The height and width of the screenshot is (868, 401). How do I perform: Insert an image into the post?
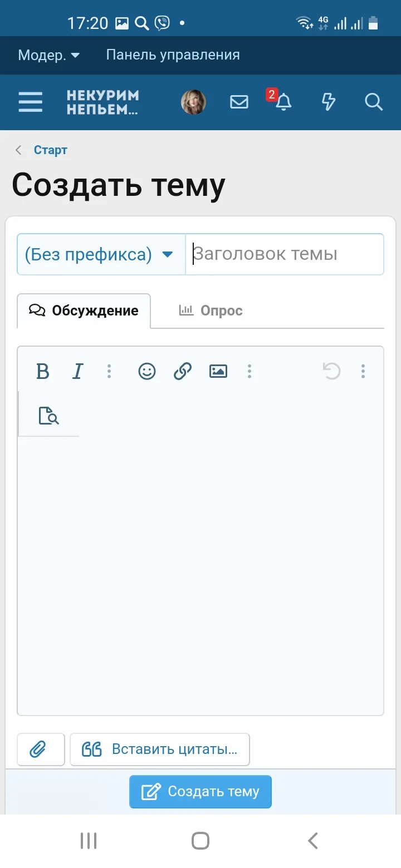pos(218,371)
